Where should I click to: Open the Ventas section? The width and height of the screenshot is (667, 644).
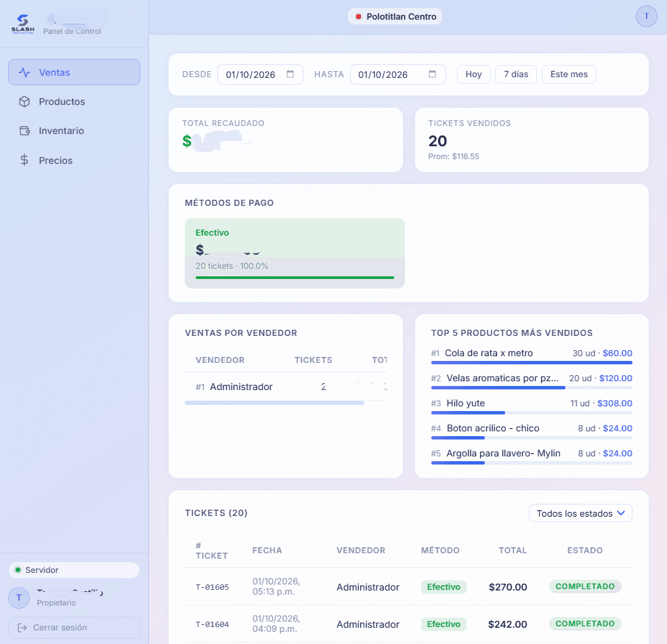74,72
